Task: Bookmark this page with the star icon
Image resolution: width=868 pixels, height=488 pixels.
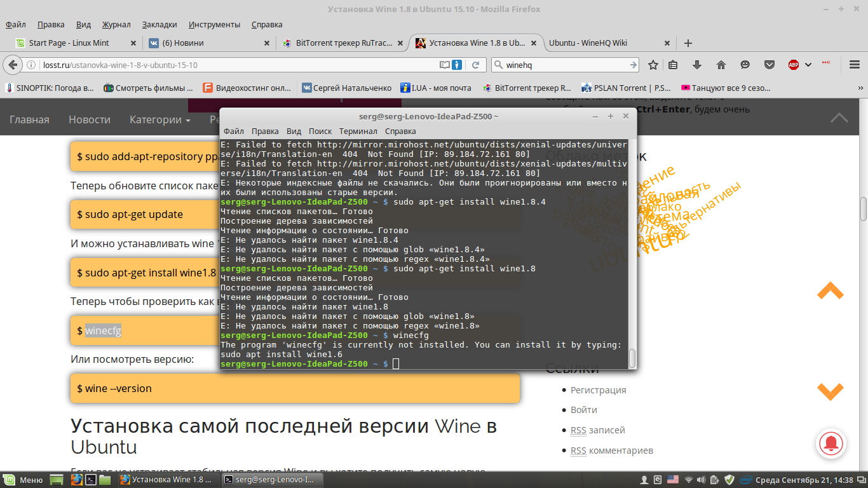Action: (653, 65)
